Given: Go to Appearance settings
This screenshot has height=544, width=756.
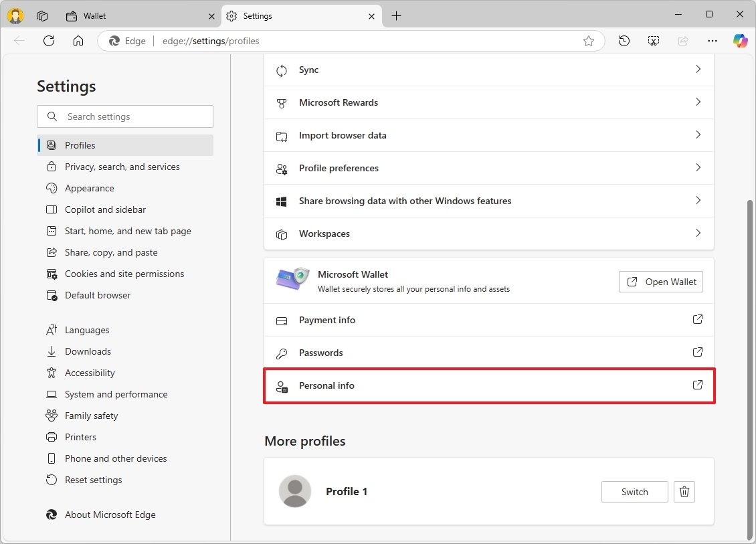Looking at the screenshot, I should pos(125,188).
